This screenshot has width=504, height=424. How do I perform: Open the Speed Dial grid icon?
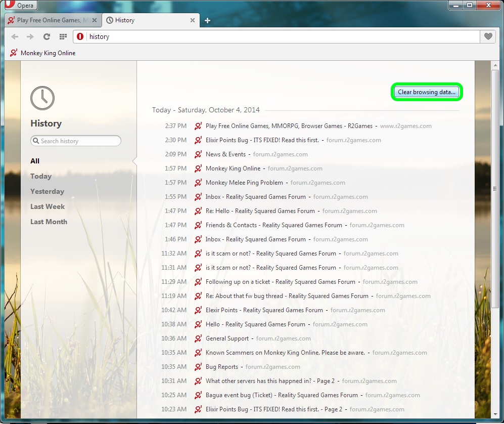(63, 36)
